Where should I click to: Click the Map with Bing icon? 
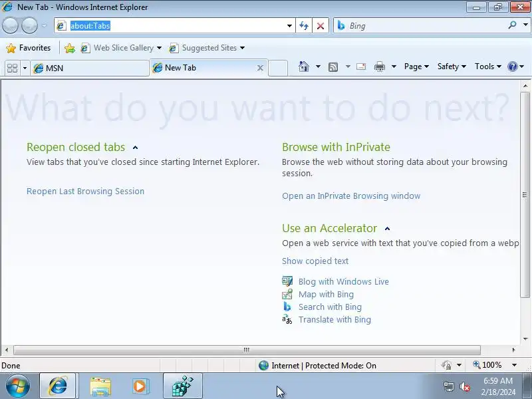(287, 294)
